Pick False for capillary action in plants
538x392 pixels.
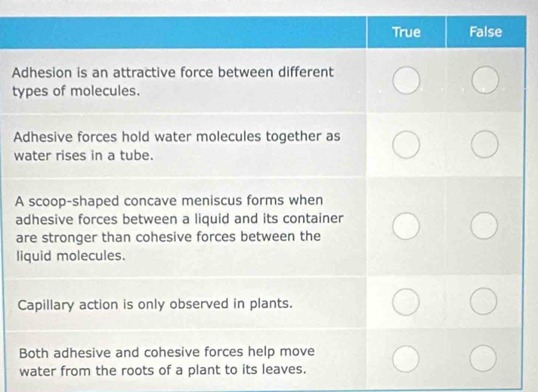coord(484,301)
